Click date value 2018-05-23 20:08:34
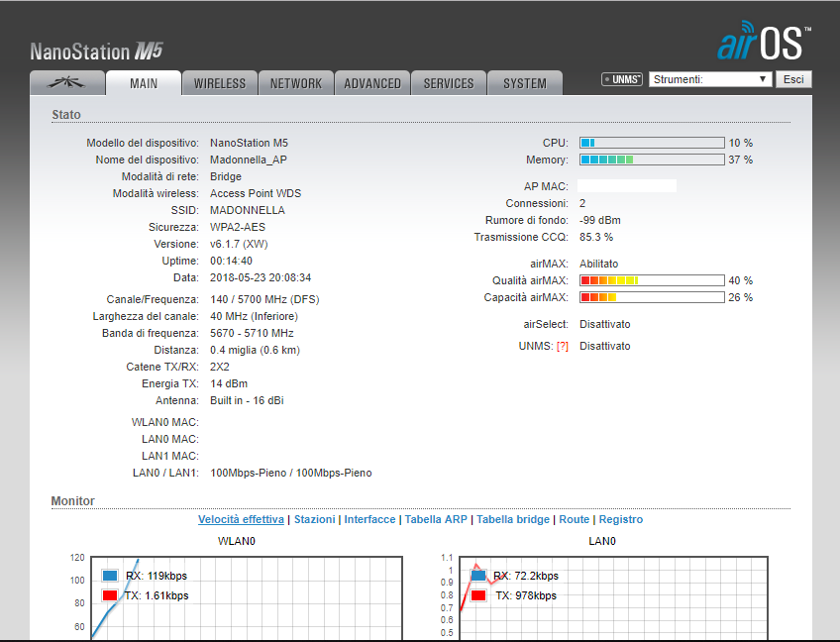 pyautogui.click(x=261, y=277)
